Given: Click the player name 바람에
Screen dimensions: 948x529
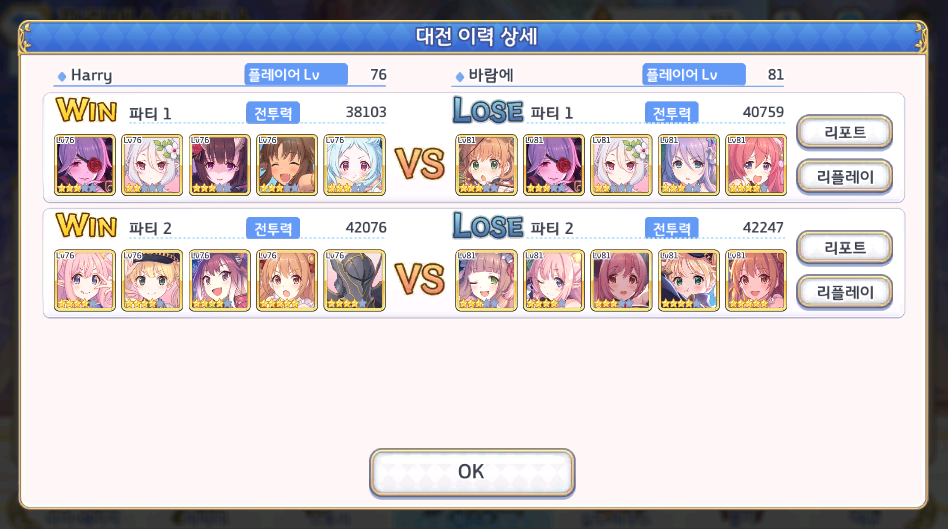Looking at the screenshot, I should click(x=491, y=75).
